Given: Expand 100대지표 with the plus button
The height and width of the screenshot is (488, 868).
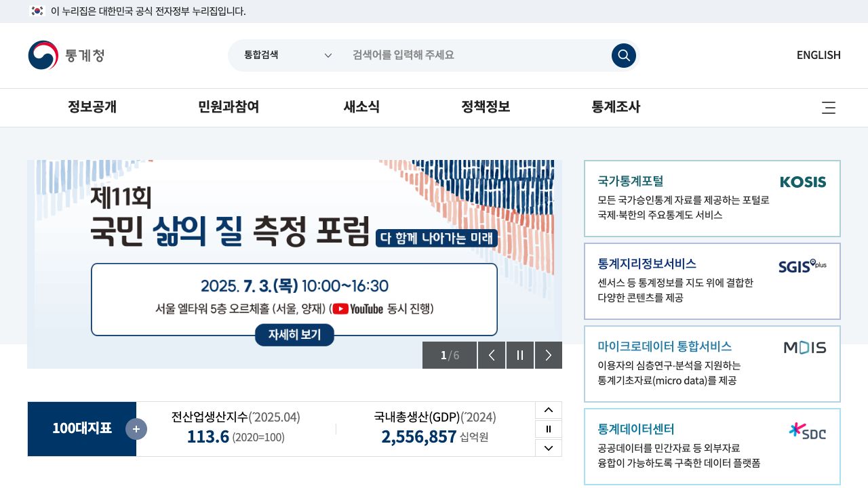Looking at the screenshot, I should [136, 429].
